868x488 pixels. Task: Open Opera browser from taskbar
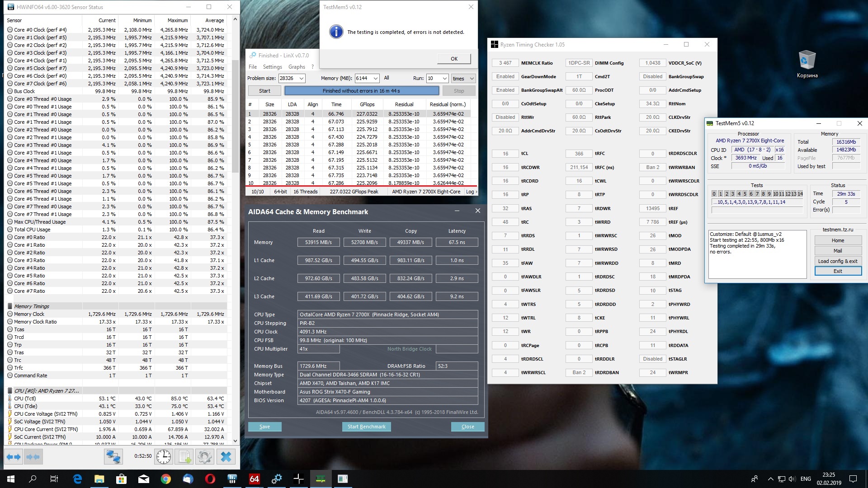coord(210,479)
